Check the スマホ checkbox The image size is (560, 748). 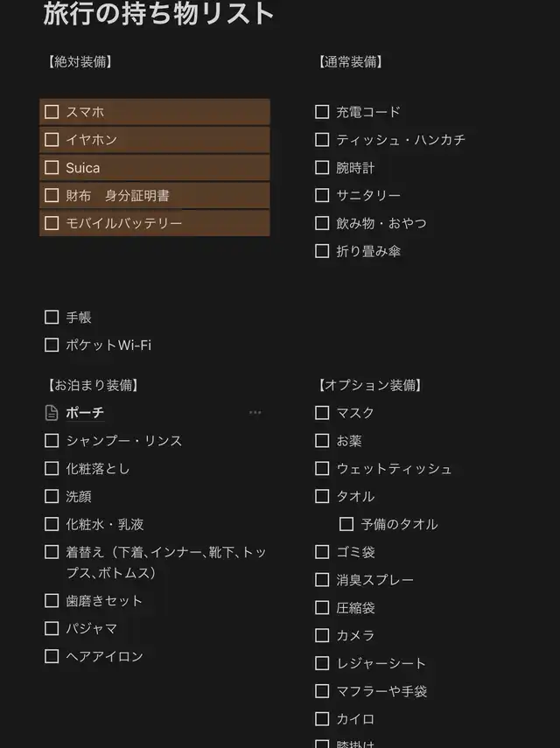(52, 112)
